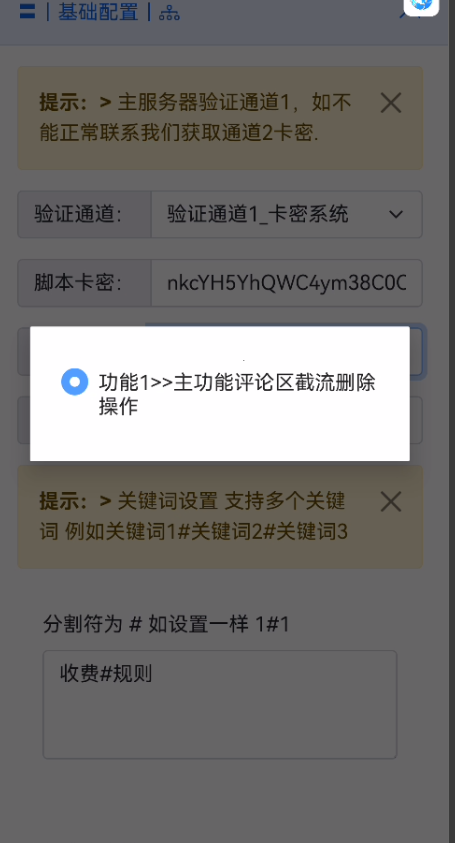Screen dimensions: 455x843
Task: Click the 功能1>>主功能评论区截流删除操作 option label
Action: 237,394
